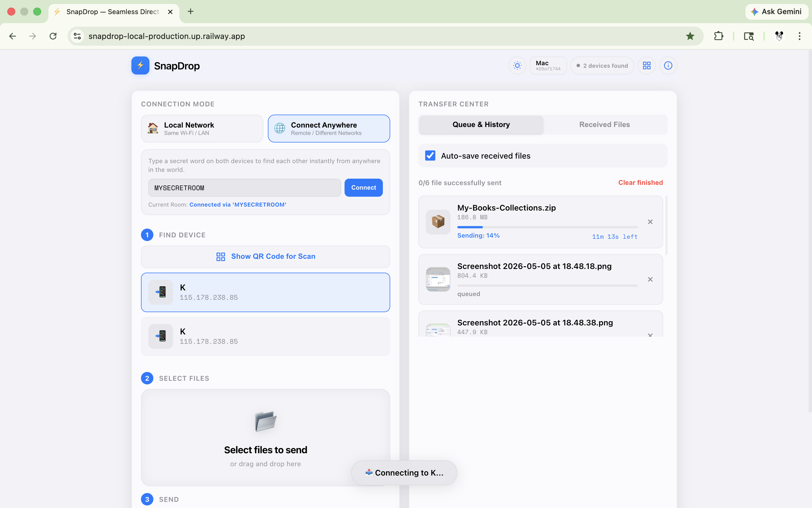Click My-Books-Collections.zip progress bar

click(547, 227)
